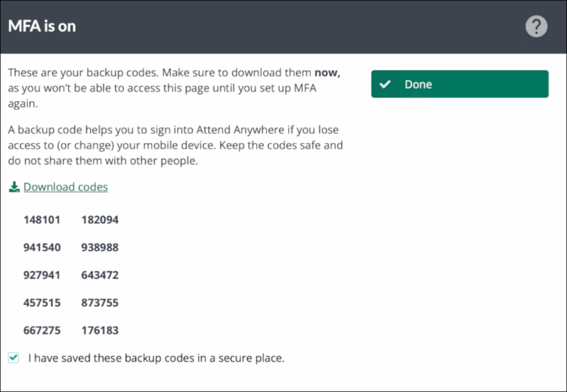Click the download arrow icon beside Download codes
The width and height of the screenshot is (567, 392).
pos(14,188)
